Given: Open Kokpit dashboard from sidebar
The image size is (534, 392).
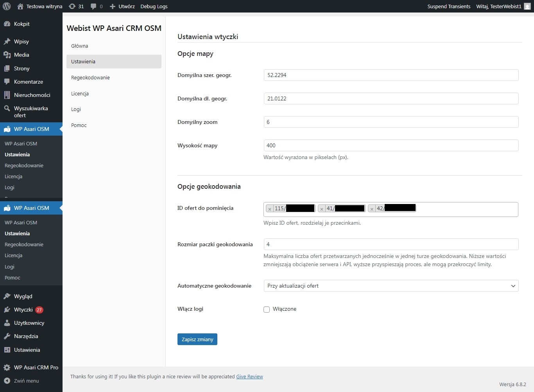Looking at the screenshot, I should pos(22,24).
